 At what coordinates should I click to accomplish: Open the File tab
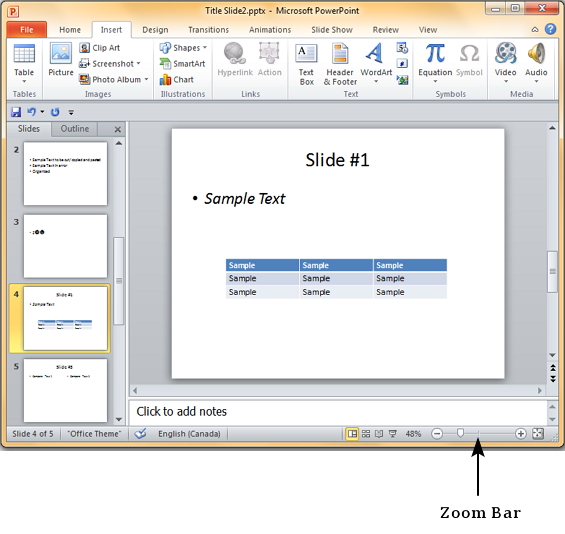[27, 30]
